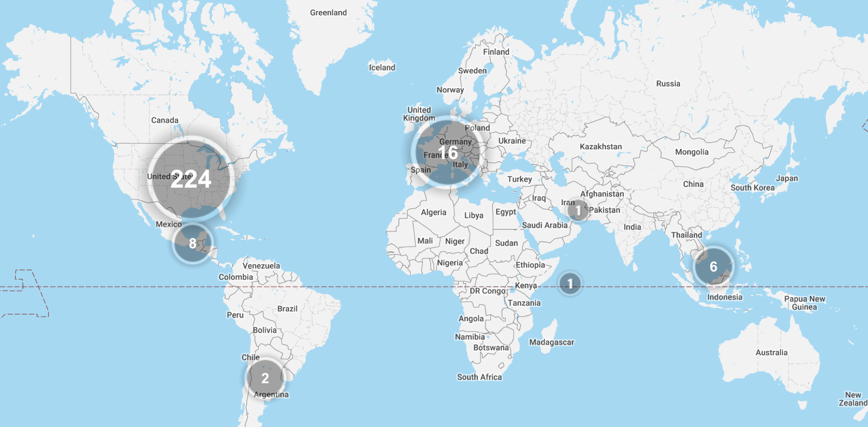Click the Papua New Guinea label
868x427 pixels.
coord(804,303)
